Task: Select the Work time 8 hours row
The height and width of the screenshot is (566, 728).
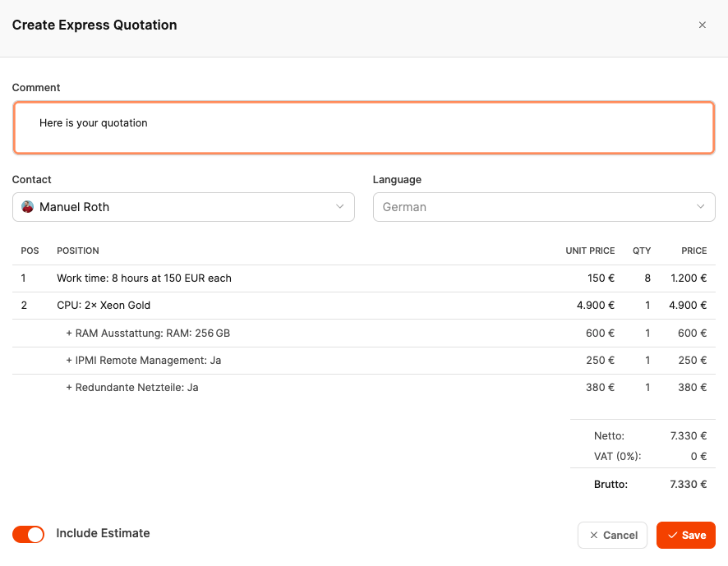Action: point(144,278)
